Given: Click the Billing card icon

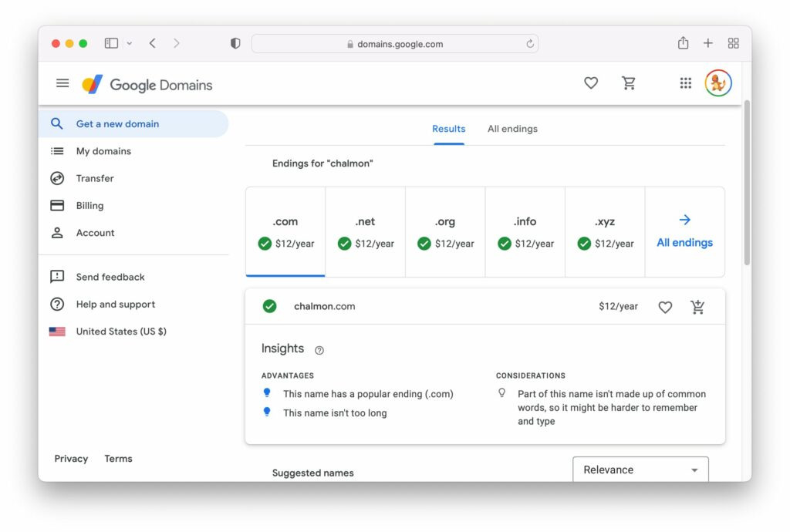Looking at the screenshot, I should click(57, 205).
